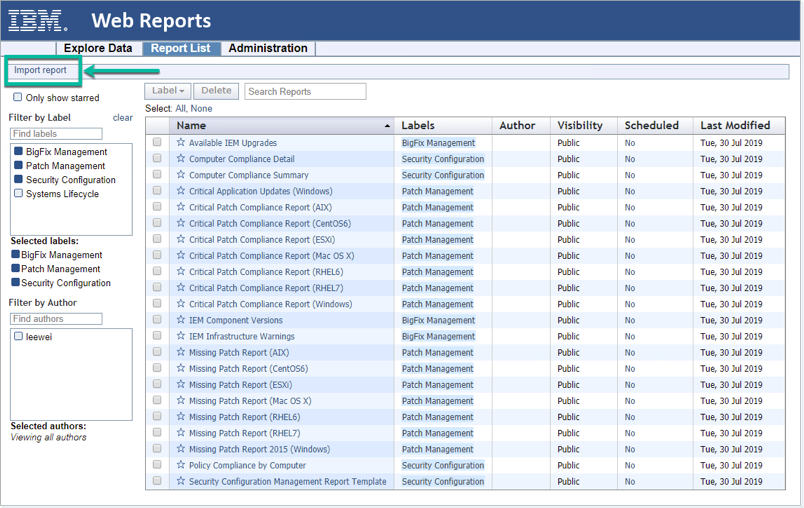
Task: Star Missing Patch Report 2015 (Windows)
Action: pos(180,449)
